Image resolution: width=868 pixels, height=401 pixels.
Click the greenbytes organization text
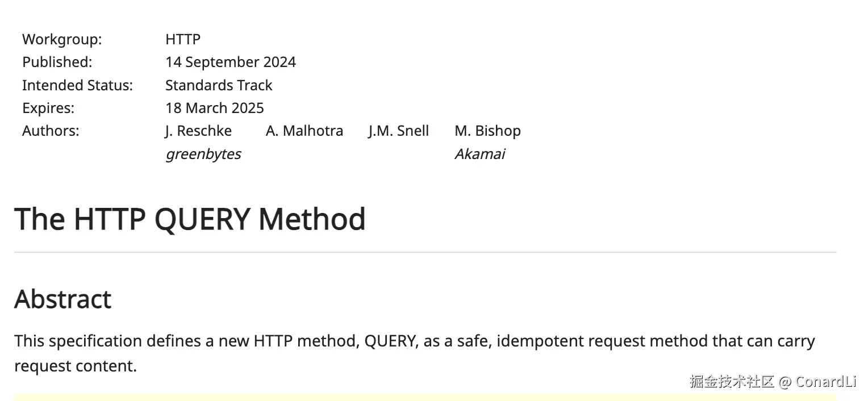(203, 154)
